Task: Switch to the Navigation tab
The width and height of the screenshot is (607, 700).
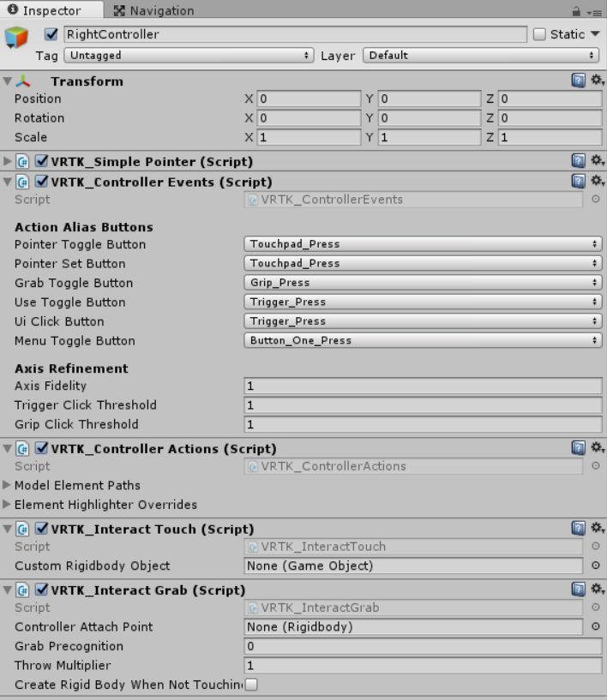Action: (x=153, y=10)
